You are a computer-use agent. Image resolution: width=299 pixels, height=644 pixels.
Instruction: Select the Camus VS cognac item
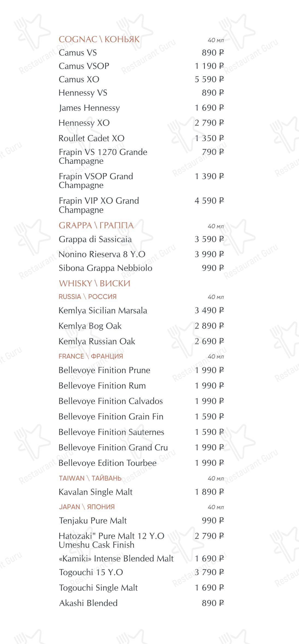click(x=78, y=53)
